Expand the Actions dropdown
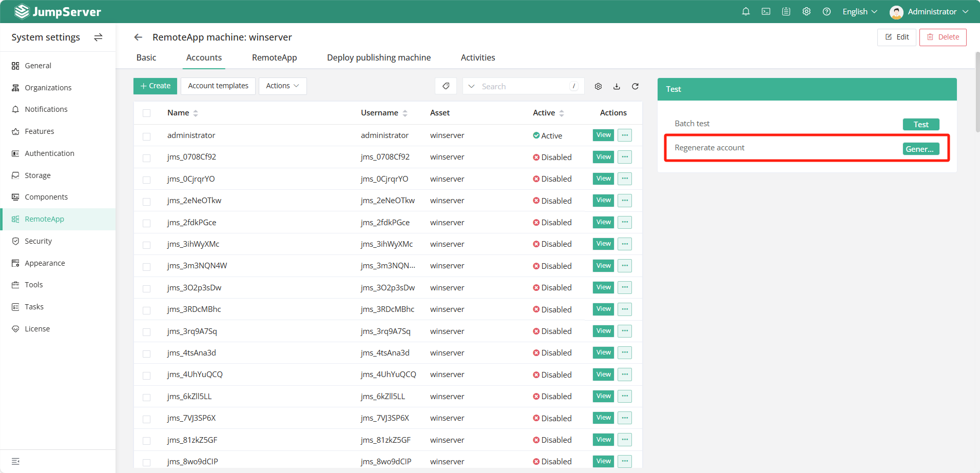 point(282,86)
